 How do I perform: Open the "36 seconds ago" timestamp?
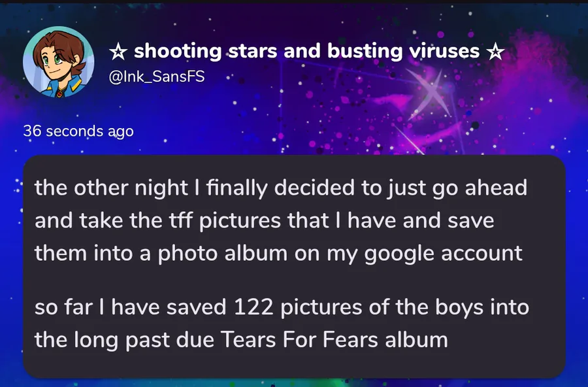[78, 131]
